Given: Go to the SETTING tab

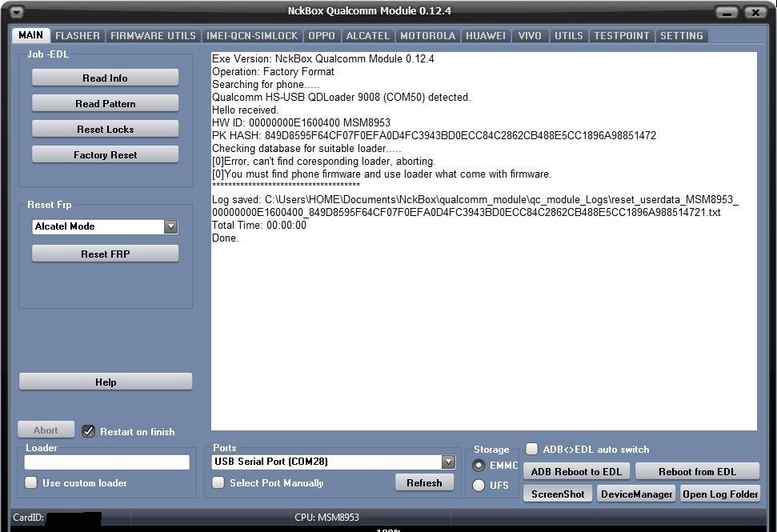Looking at the screenshot, I should 681,36.
